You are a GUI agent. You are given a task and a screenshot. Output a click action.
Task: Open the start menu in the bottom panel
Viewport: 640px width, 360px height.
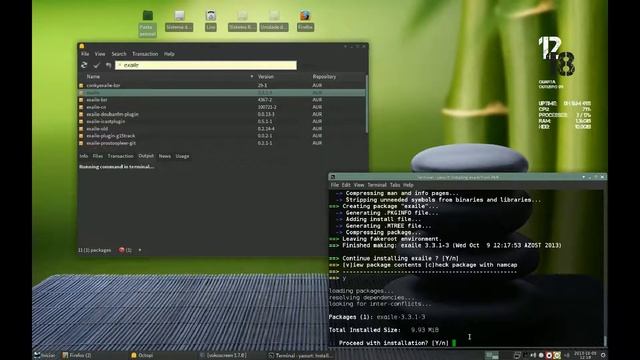44,356
